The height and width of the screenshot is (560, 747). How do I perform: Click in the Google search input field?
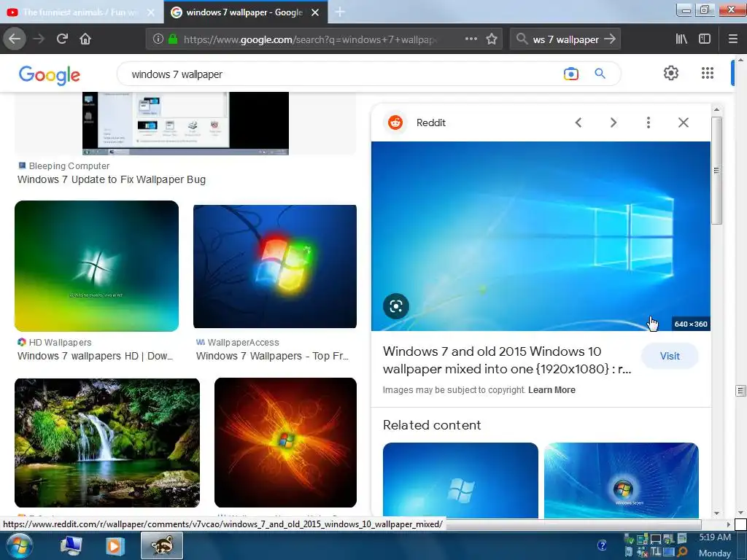pyautogui.click(x=343, y=74)
